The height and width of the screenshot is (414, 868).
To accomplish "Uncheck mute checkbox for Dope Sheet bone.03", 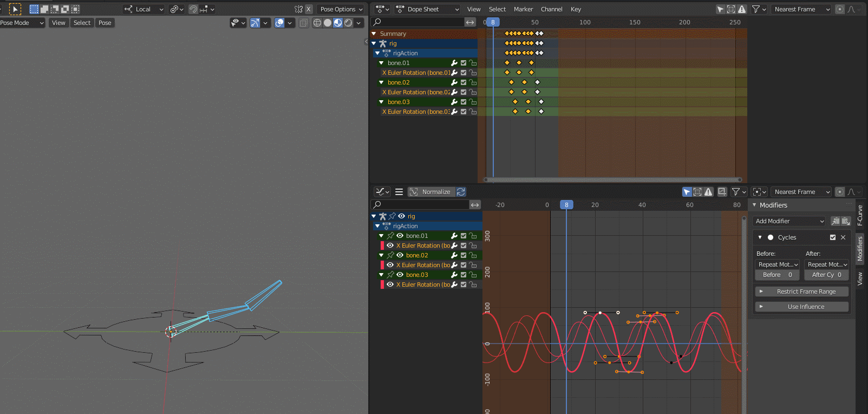I will tap(464, 102).
